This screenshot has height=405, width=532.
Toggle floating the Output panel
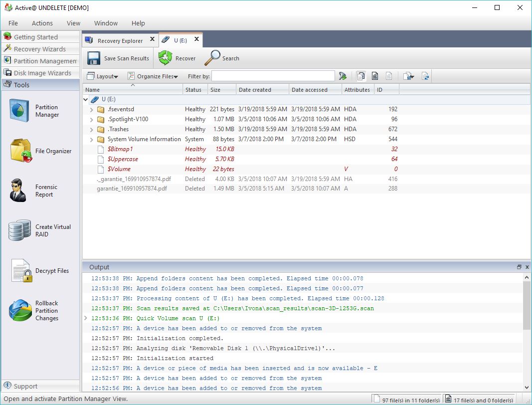pos(519,267)
